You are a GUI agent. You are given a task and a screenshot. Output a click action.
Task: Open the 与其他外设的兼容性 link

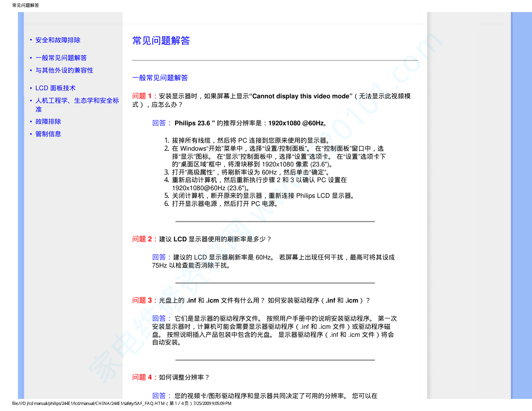coord(64,71)
